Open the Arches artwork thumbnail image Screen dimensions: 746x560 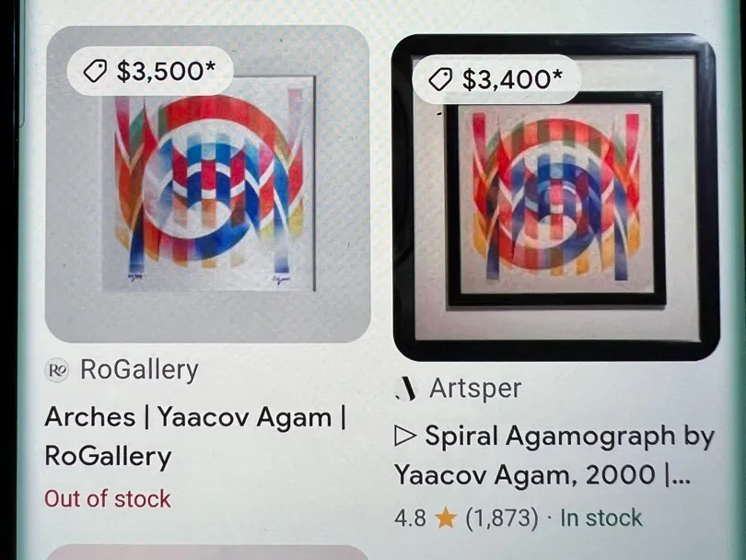point(207,183)
